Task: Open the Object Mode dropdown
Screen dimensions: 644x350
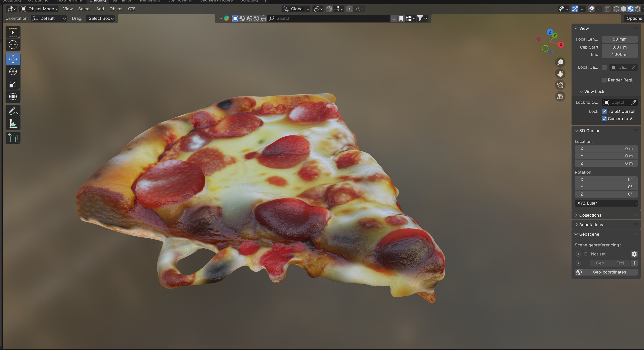Action: pyautogui.click(x=39, y=9)
